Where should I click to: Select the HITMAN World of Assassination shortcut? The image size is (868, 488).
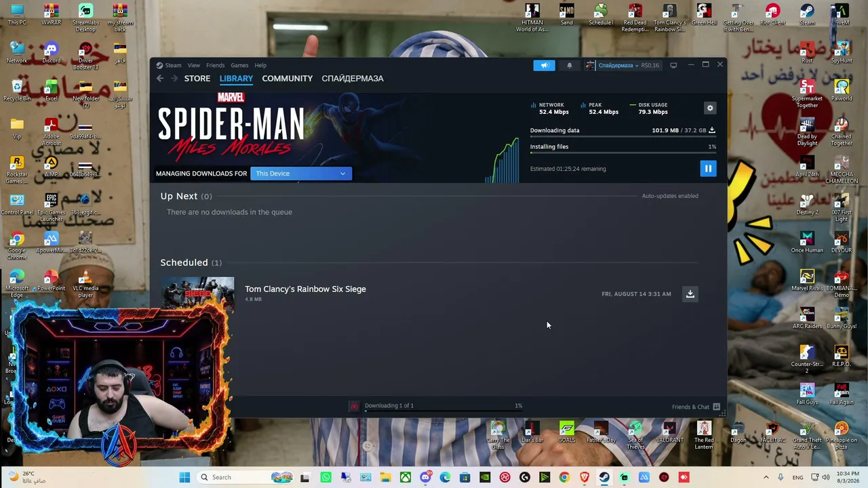point(532,18)
